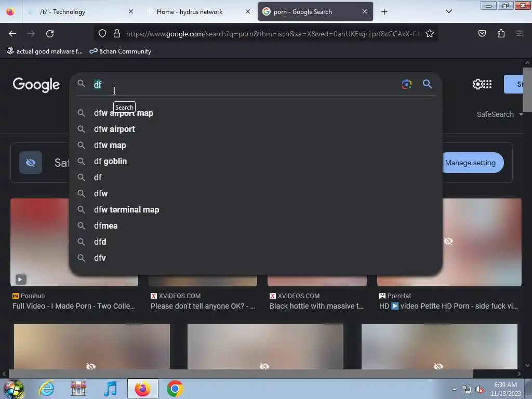
Task: Choose the 'dfw airport map' suggestion
Action: coord(256,113)
